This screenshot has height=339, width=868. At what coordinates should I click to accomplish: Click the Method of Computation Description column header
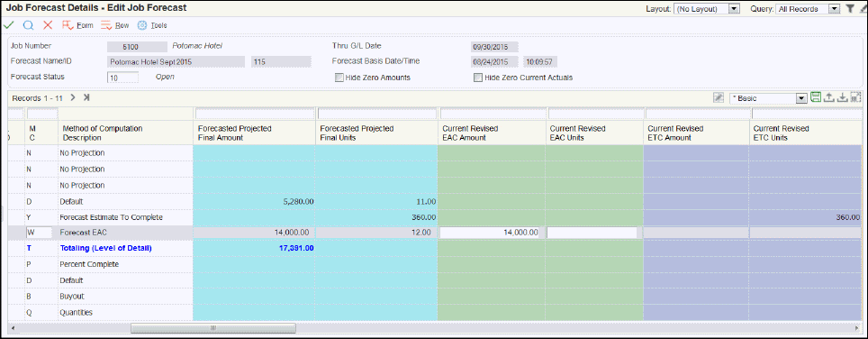(126, 133)
